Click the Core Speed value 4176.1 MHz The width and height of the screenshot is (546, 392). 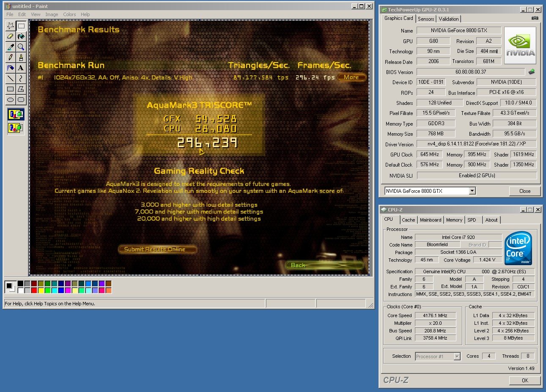[435, 315]
